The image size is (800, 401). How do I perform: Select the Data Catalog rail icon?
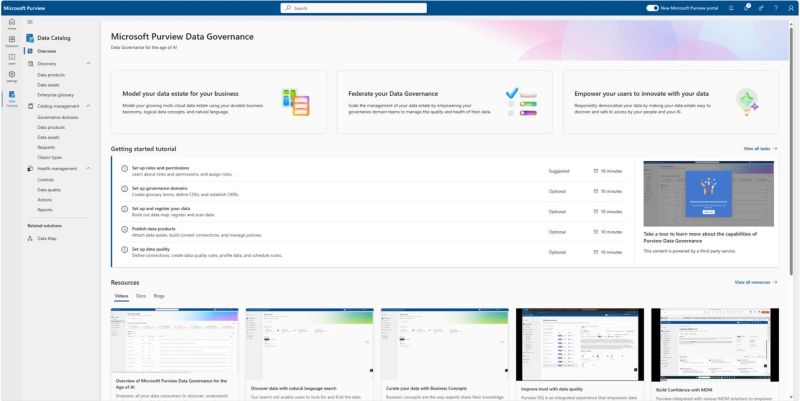pos(12,94)
